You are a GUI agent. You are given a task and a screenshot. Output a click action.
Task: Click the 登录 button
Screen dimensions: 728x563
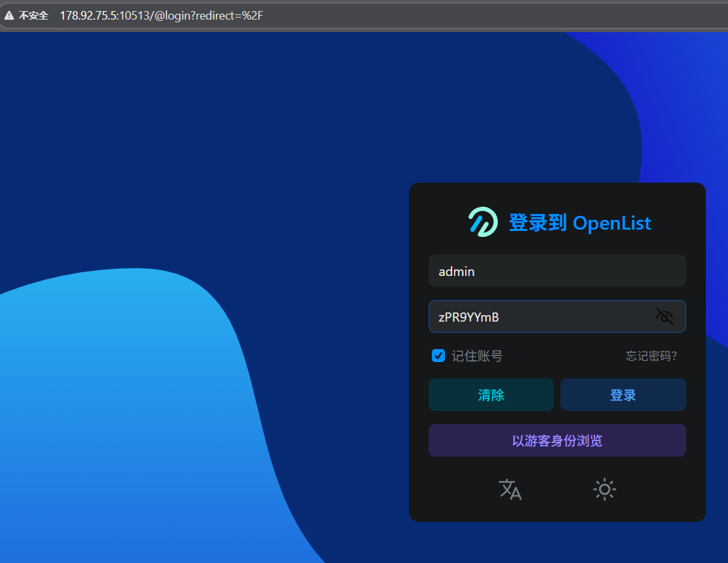(x=623, y=395)
